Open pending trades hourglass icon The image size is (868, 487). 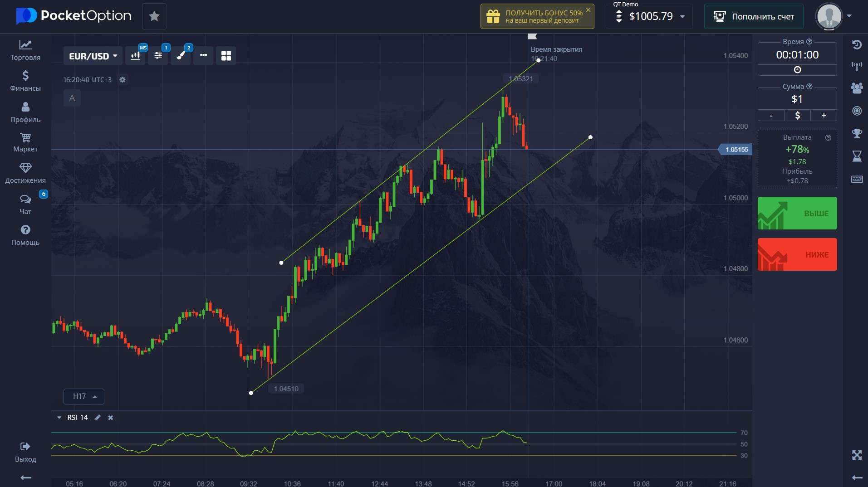tap(857, 156)
